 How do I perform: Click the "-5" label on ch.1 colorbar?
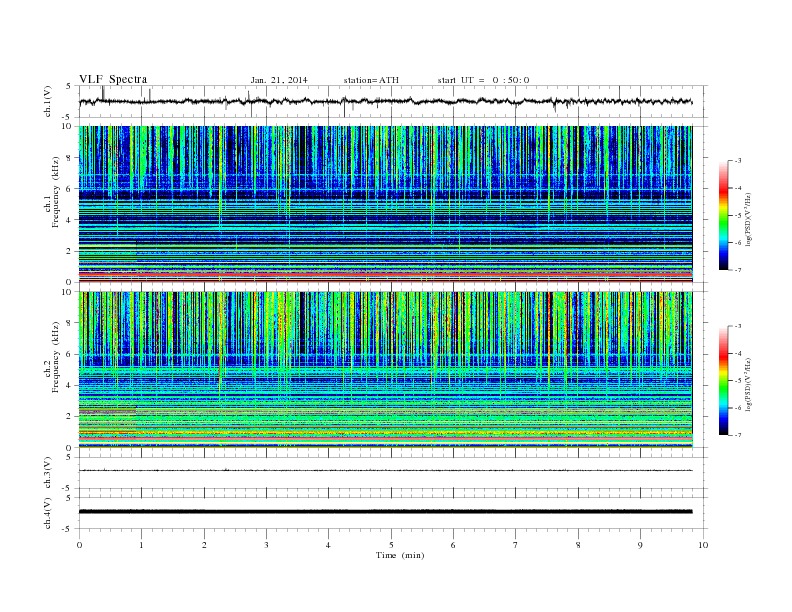(738, 216)
